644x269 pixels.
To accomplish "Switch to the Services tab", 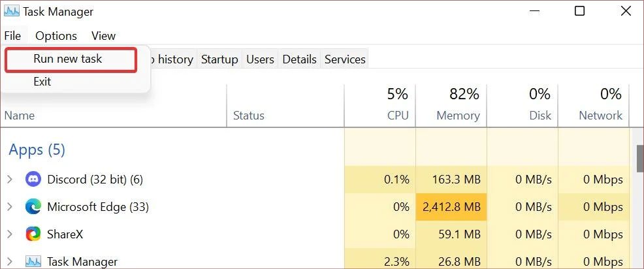I will click(345, 59).
